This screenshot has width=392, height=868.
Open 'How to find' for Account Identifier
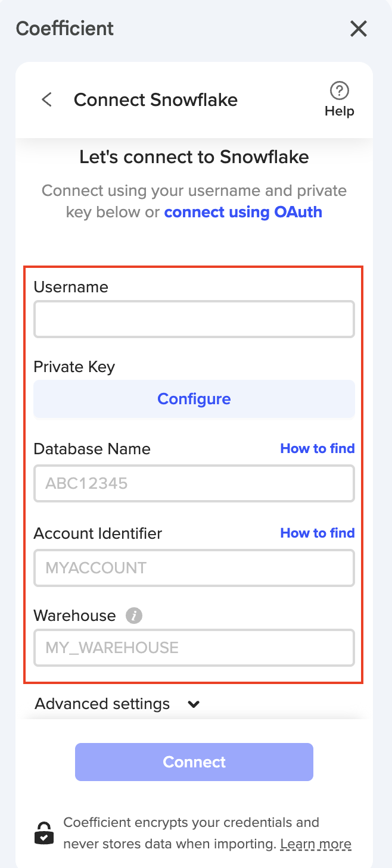(x=317, y=533)
